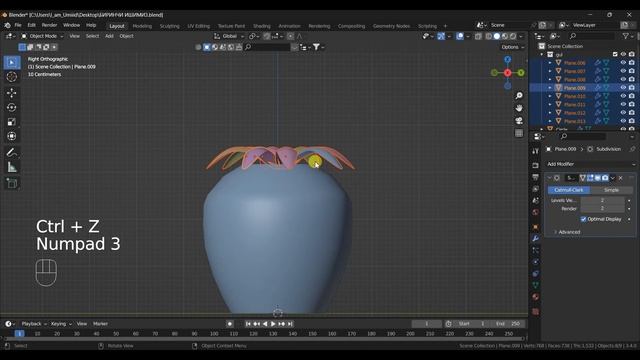Select the Move tool
The width and height of the screenshot is (640, 360).
12,93
